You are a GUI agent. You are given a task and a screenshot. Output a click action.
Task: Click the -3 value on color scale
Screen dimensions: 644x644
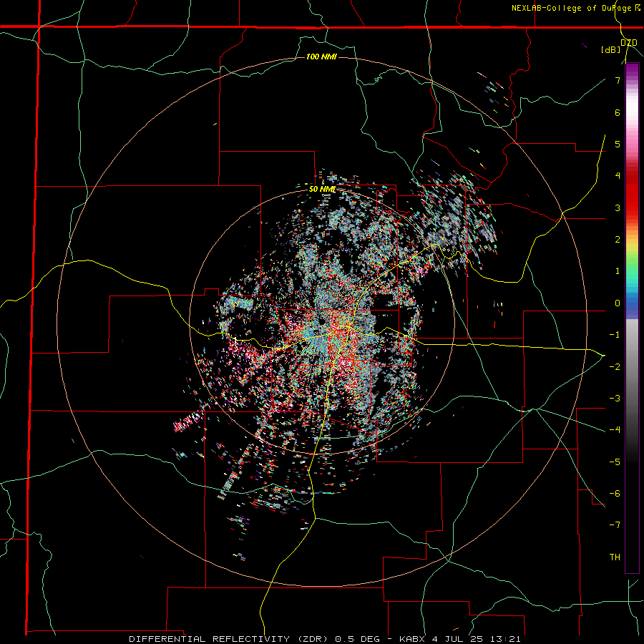pyautogui.click(x=615, y=398)
